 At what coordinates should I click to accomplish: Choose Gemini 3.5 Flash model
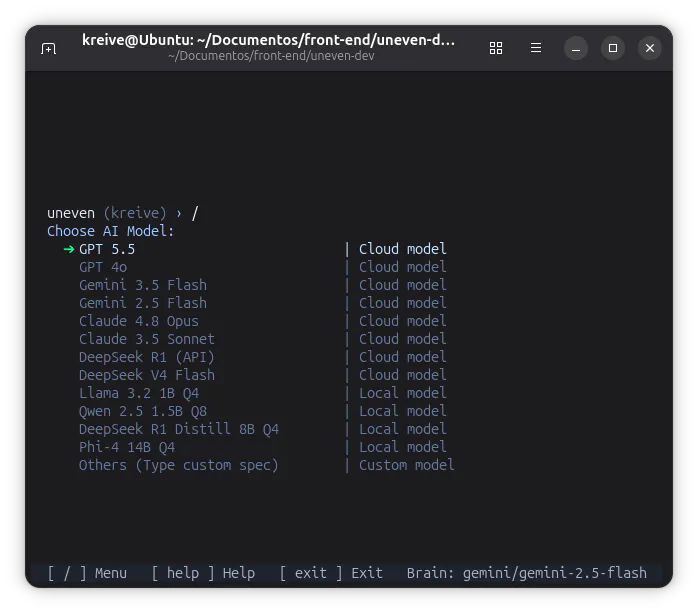tap(143, 285)
